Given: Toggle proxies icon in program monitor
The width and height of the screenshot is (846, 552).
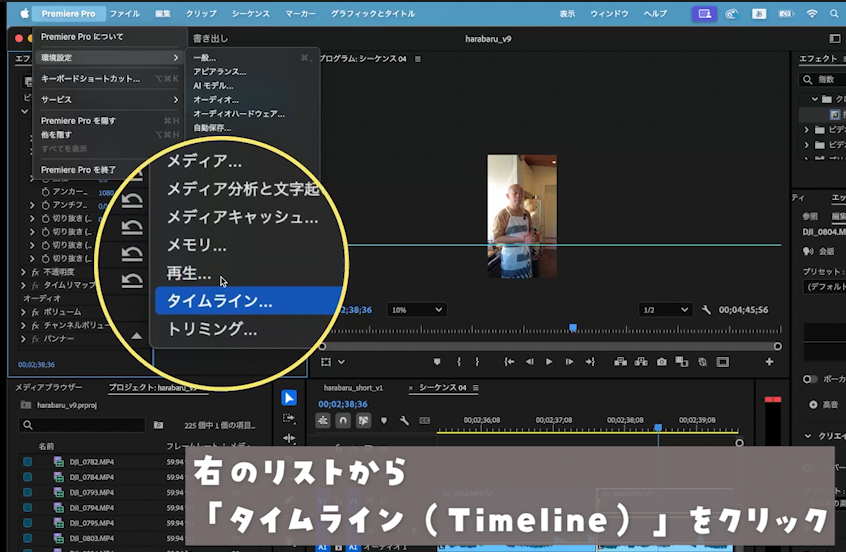Looking at the screenshot, I should [x=702, y=362].
